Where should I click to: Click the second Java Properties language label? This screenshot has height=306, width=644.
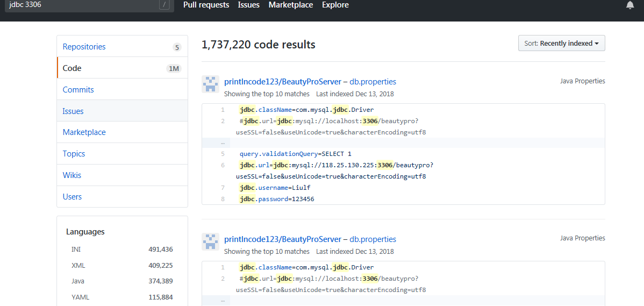click(582, 238)
